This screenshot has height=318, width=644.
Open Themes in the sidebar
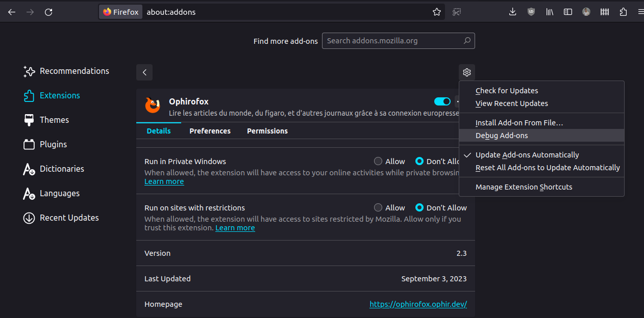(x=54, y=120)
